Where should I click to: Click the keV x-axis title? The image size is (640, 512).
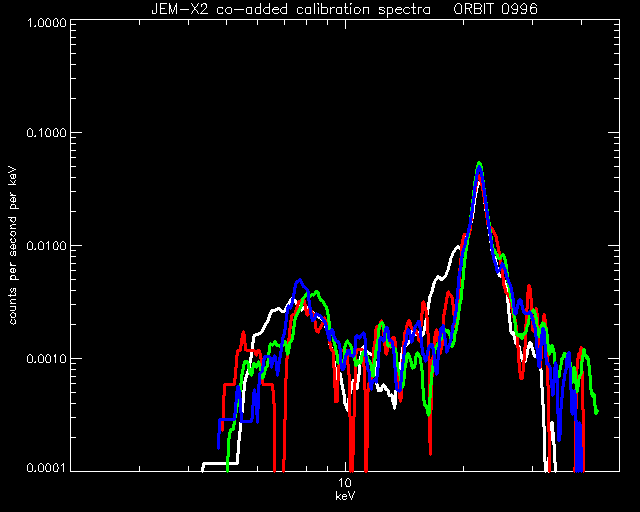(x=345, y=496)
